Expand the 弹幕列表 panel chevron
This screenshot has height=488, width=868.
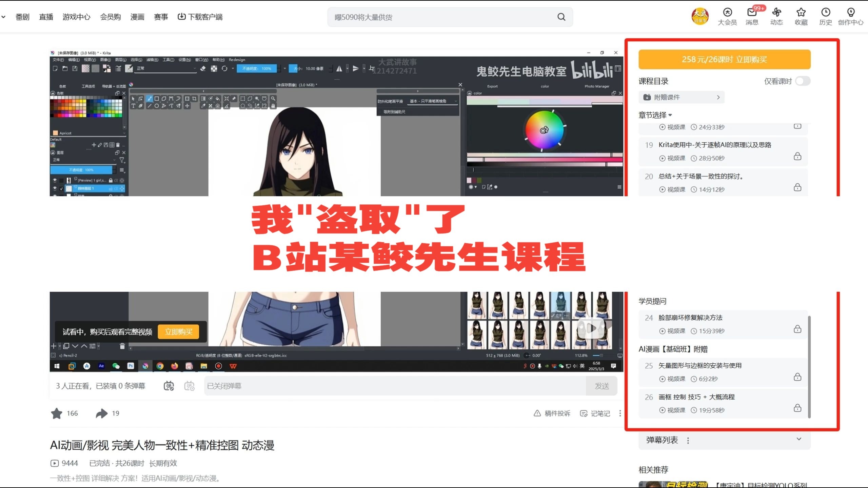pos(799,439)
